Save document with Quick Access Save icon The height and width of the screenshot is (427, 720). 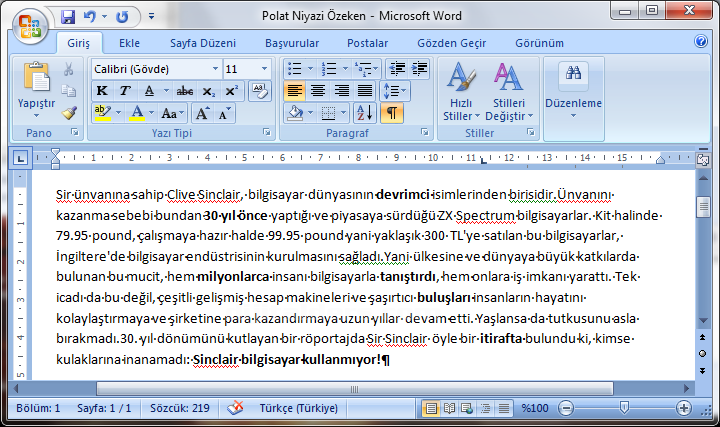tap(68, 17)
